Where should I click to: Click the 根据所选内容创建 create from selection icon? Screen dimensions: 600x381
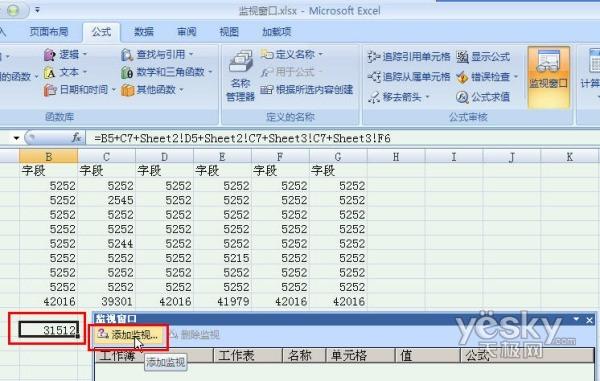(266, 90)
